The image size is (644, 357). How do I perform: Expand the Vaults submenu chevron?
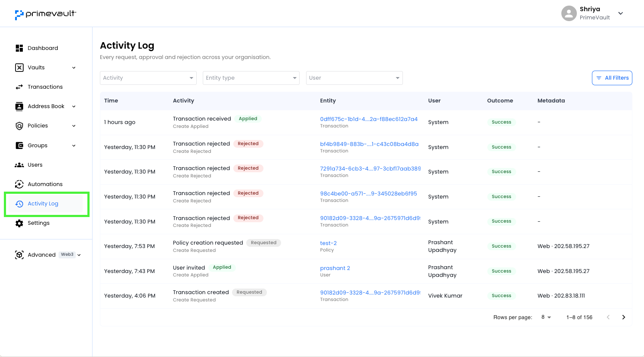point(74,68)
